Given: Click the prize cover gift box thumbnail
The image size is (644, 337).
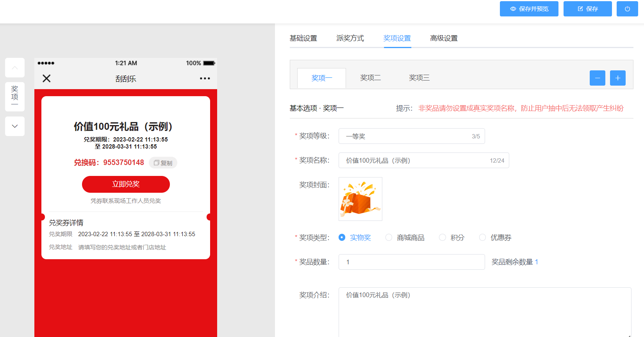Looking at the screenshot, I should [x=360, y=199].
